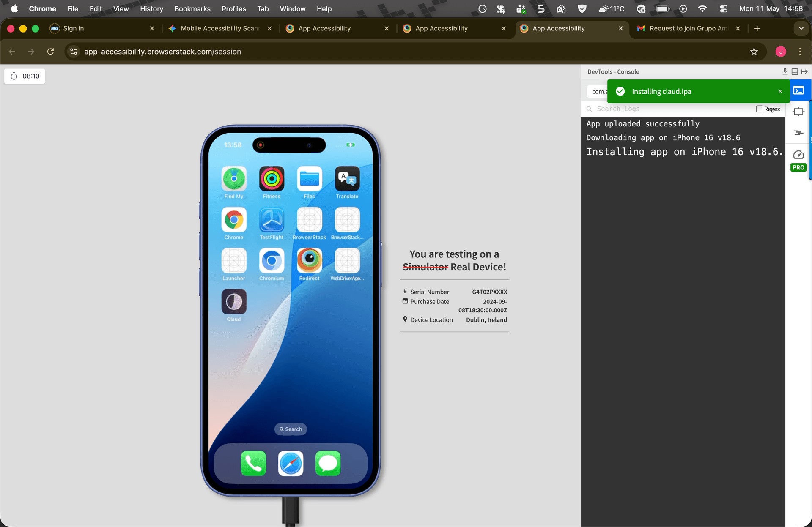Launch the Claud app on the iPhone
812x527 pixels.
[x=234, y=302]
